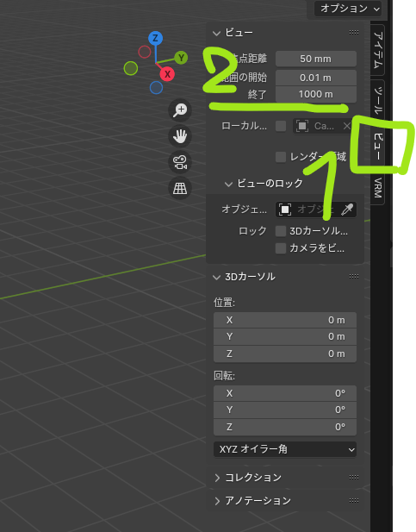Click the cursor location X field

pos(285,320)
